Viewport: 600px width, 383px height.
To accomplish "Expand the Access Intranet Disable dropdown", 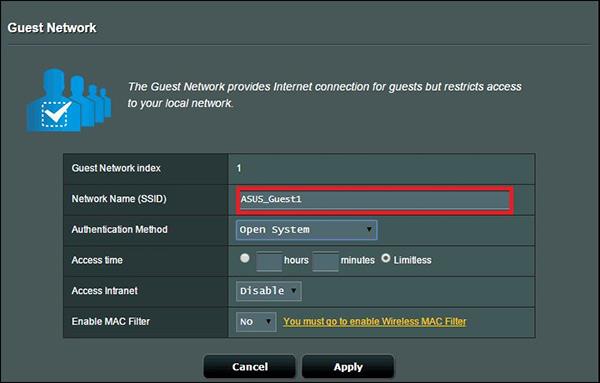I will click(x=269, y=291).
